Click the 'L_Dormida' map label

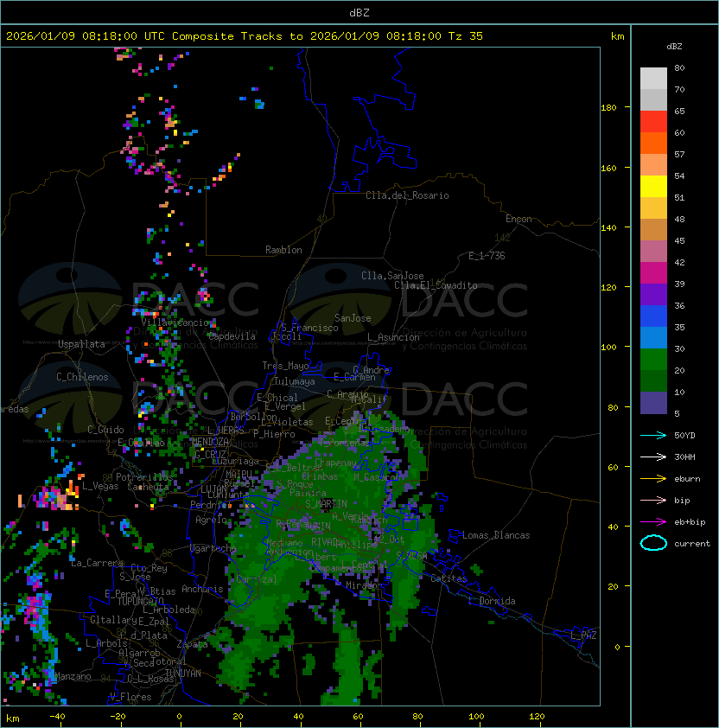(492, 601)
